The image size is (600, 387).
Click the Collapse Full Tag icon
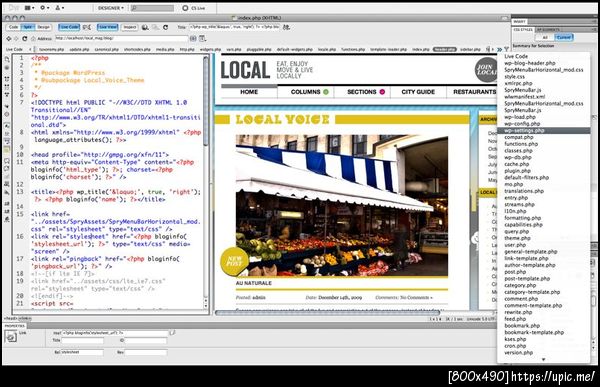tap(7, 79)
